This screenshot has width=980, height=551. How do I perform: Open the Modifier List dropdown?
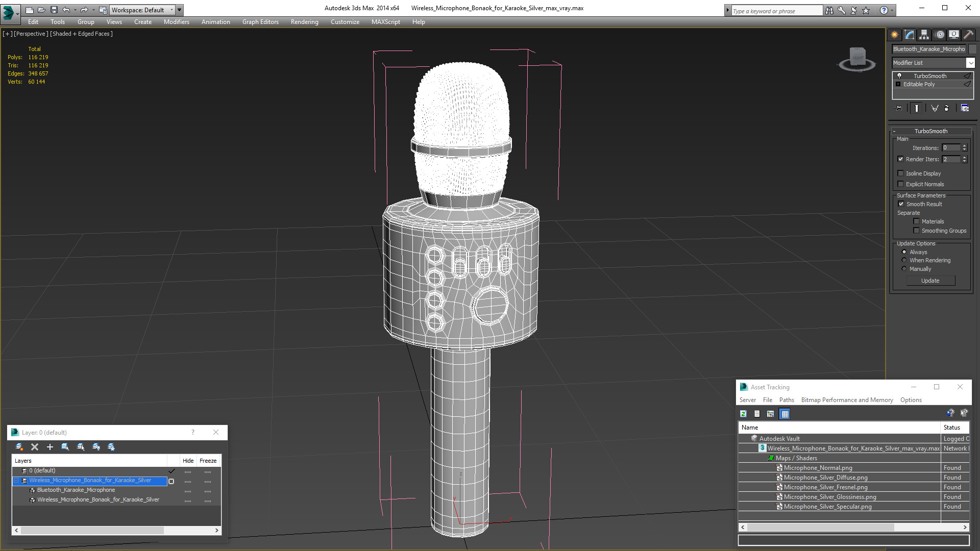(970, 63)
